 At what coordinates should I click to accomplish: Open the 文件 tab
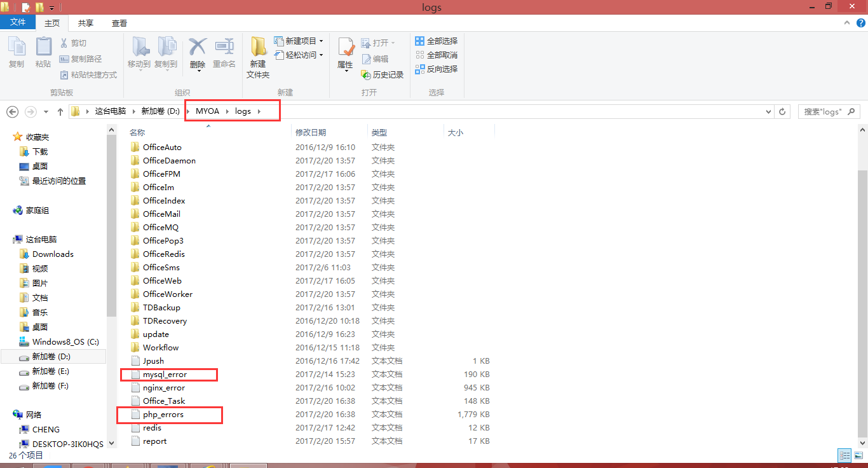tap(18, 22)
